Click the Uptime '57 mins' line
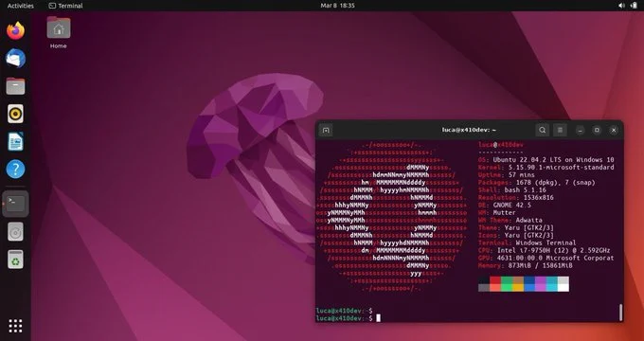 tap(507, 175)
